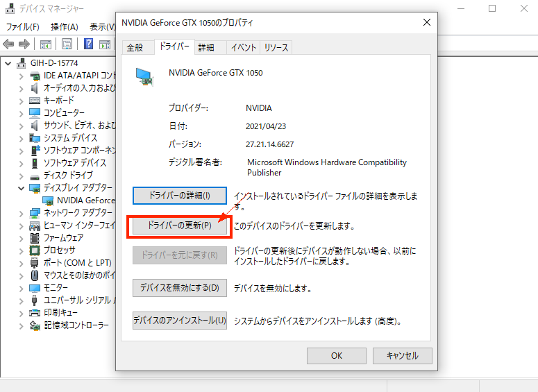This screenshot has height=392, width=538.
Task: Expand the プロセッサ node
Action: click(x=22, y=251)
